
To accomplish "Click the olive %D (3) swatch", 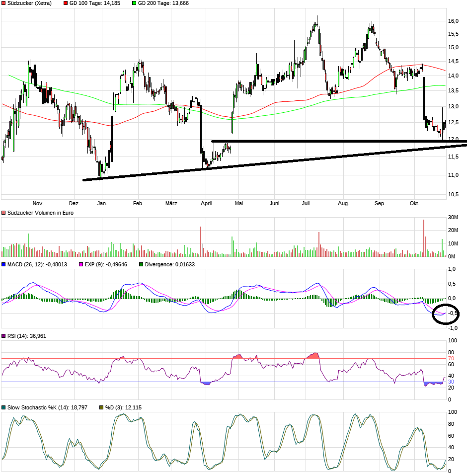I will pos(102,407).
